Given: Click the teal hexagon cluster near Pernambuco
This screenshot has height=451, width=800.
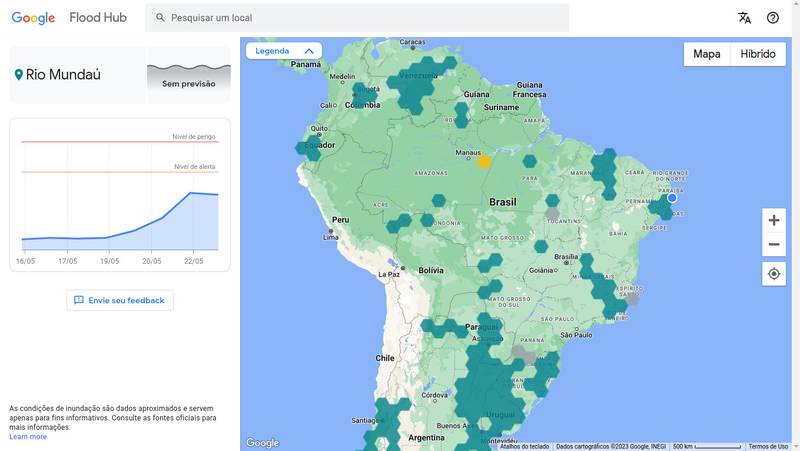Looking at the screenshot, I should point(662,207).
